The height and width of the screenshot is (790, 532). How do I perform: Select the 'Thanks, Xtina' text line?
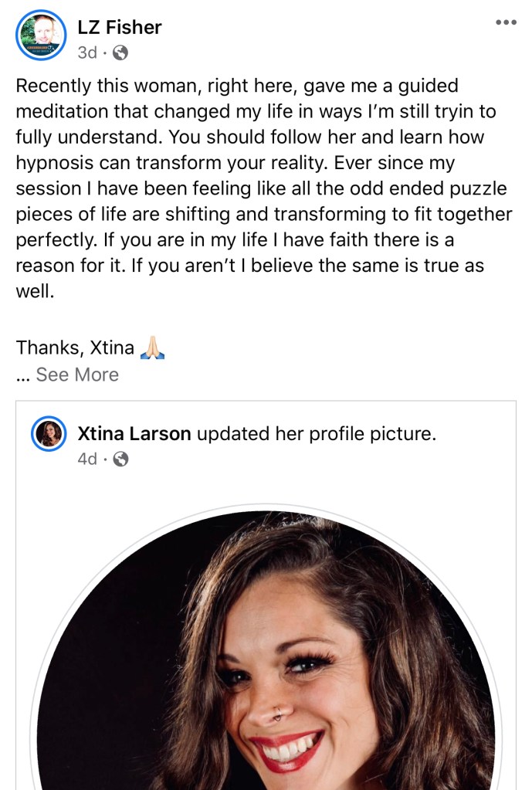pos(75,348)
